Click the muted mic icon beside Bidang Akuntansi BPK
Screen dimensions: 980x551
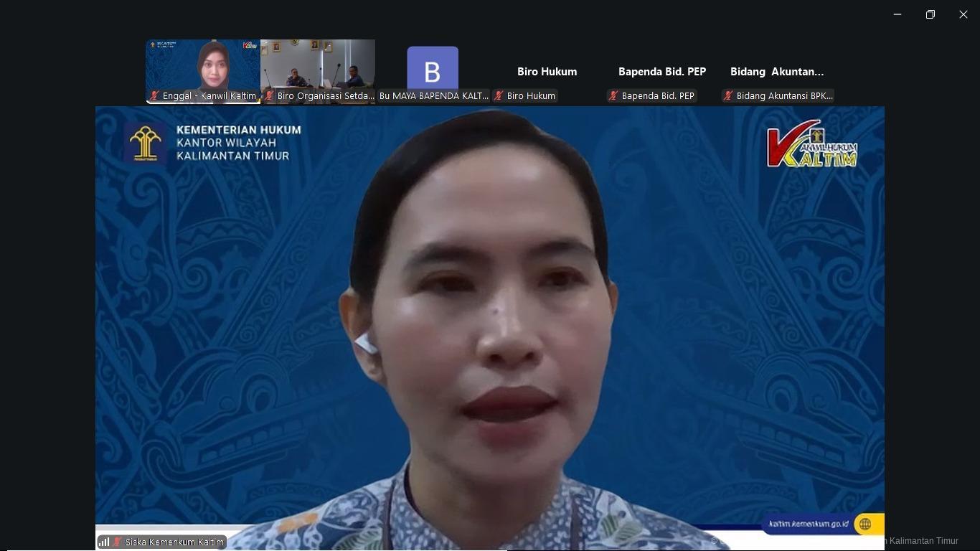click(x=728, y=96)
